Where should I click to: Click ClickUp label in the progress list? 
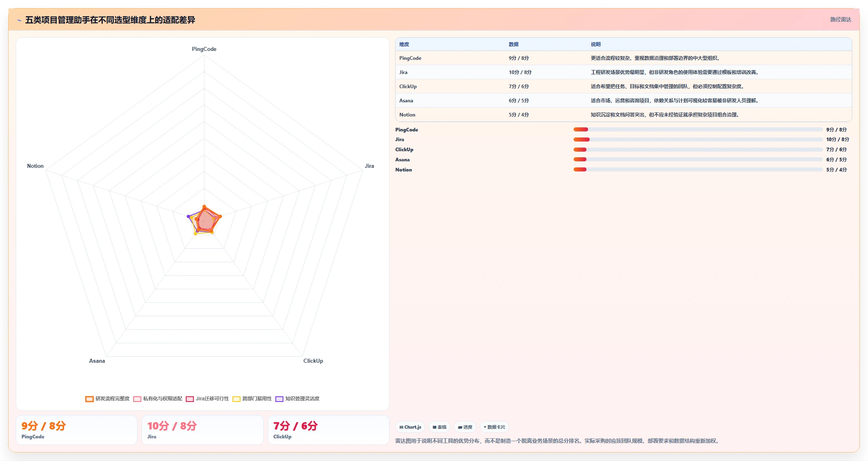404,150
